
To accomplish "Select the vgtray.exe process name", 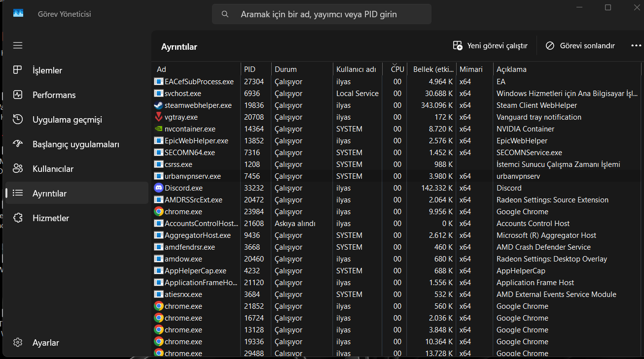I will tap(181, 117).
